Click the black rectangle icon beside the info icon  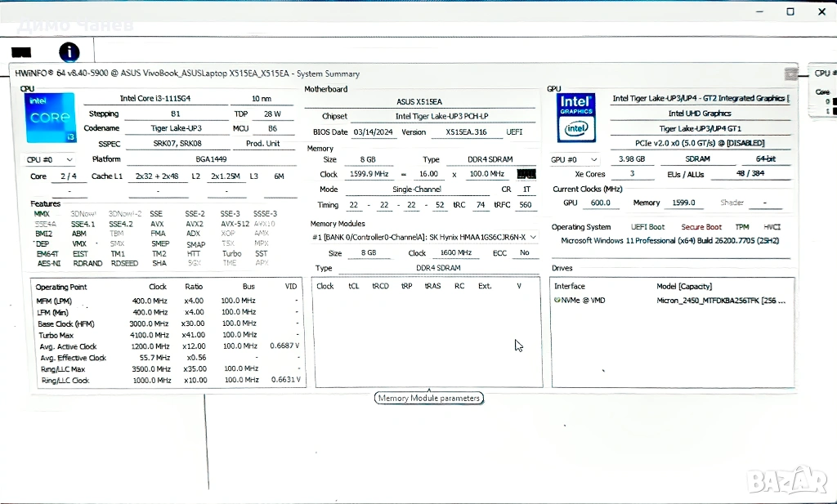pos(21,53)
